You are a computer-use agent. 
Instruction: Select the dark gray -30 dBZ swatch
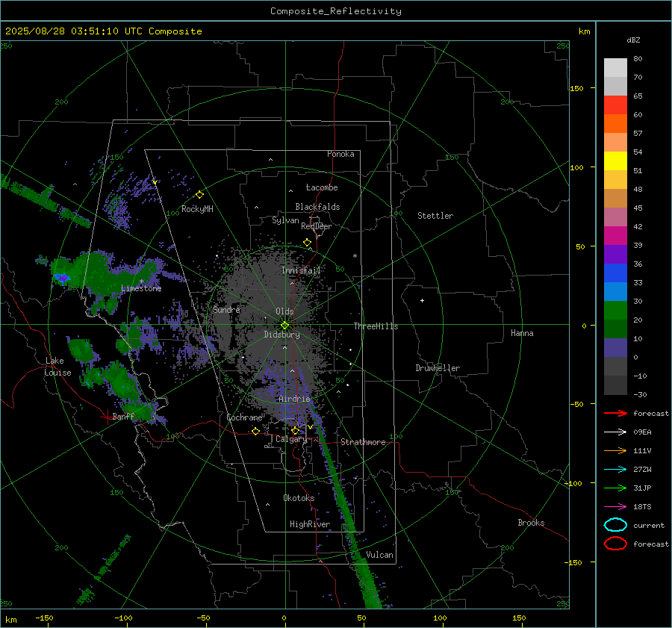pyautogui.click(x=615, y=385)
